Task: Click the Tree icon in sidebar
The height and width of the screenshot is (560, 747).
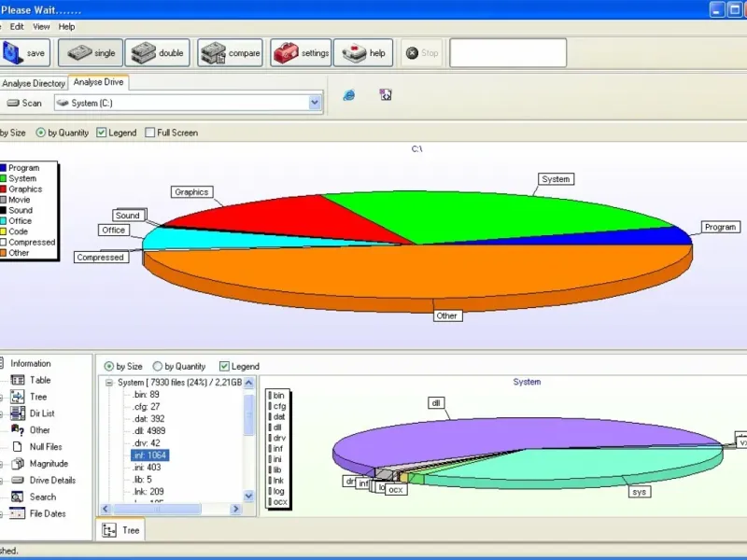Action: coord(18,397)
